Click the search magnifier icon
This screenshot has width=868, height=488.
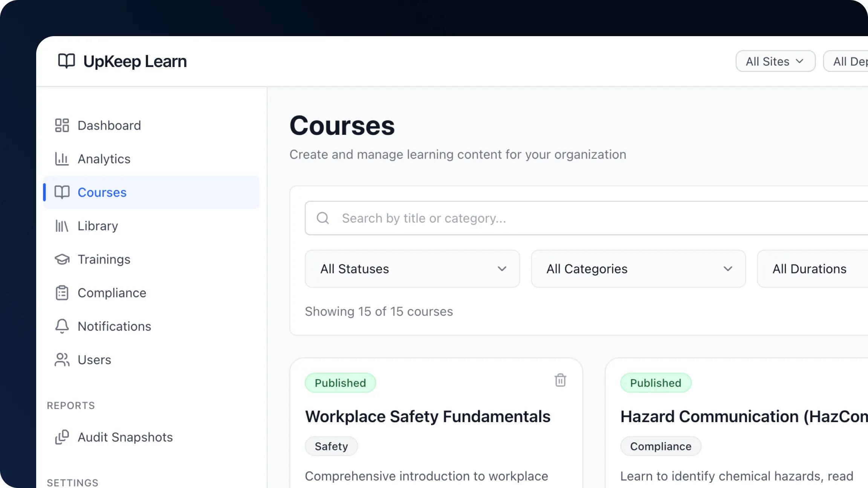(x=323, y=218)
